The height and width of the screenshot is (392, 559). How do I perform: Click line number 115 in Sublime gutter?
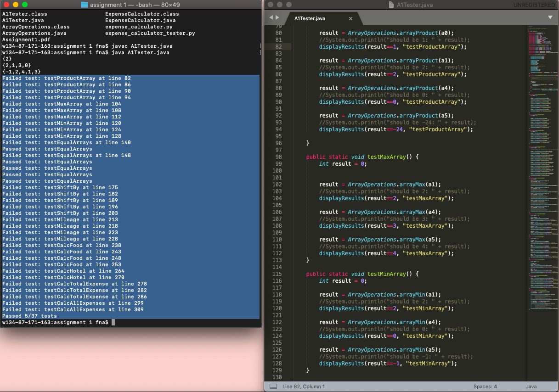click(277, 274)
